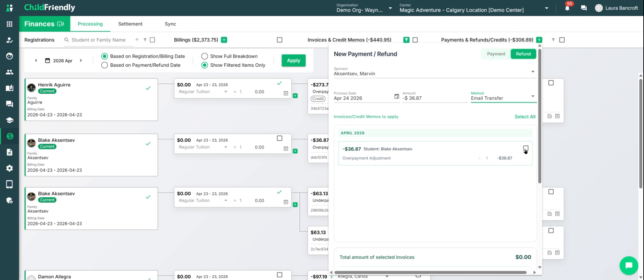Switch to Payment toggle in New Payment panel
The height and width of the screenshot is (280, 644).
point(496,54)
